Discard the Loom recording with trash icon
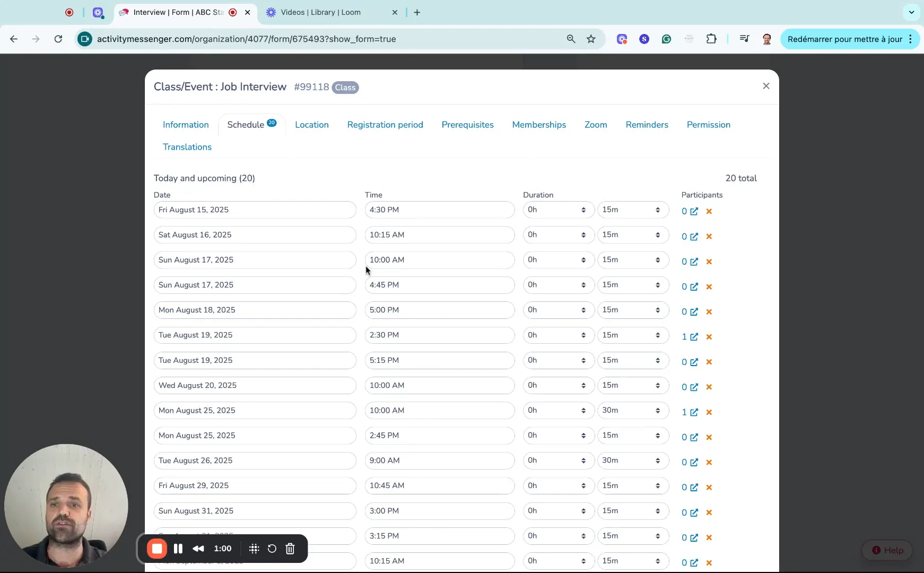 coord(290,549)
